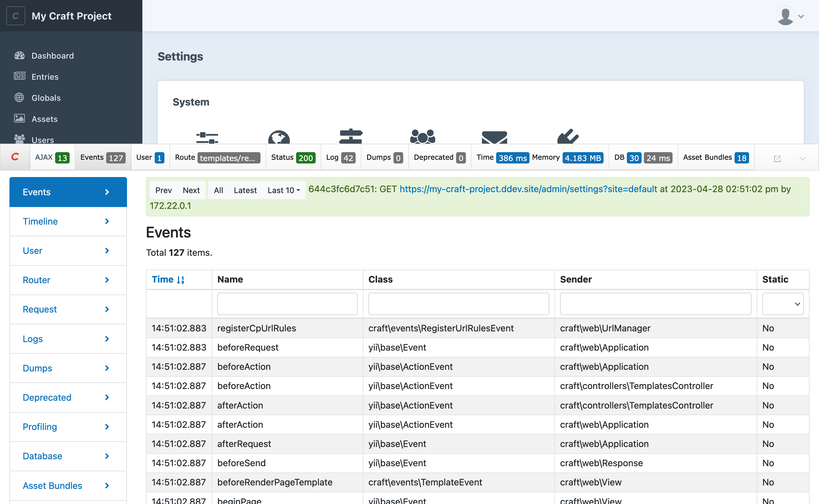
Task: Click the Globals icon in sidebar
Action: (19, 98)
